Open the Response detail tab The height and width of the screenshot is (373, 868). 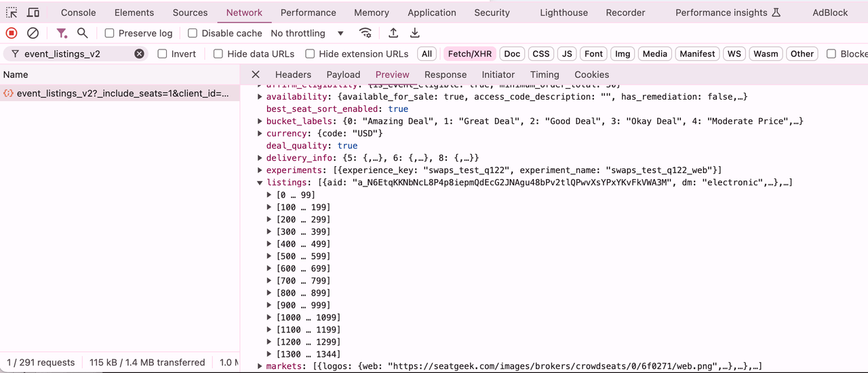[446, 75]
